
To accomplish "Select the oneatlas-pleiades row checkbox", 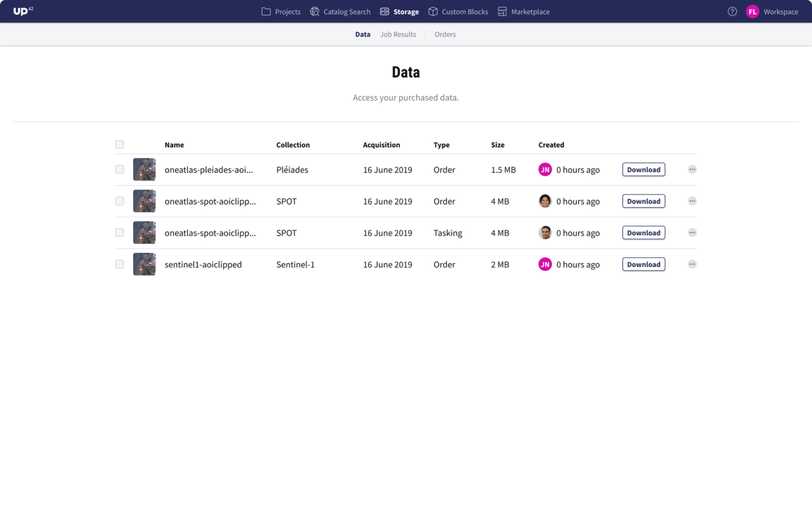I will (x=120, y=170).
